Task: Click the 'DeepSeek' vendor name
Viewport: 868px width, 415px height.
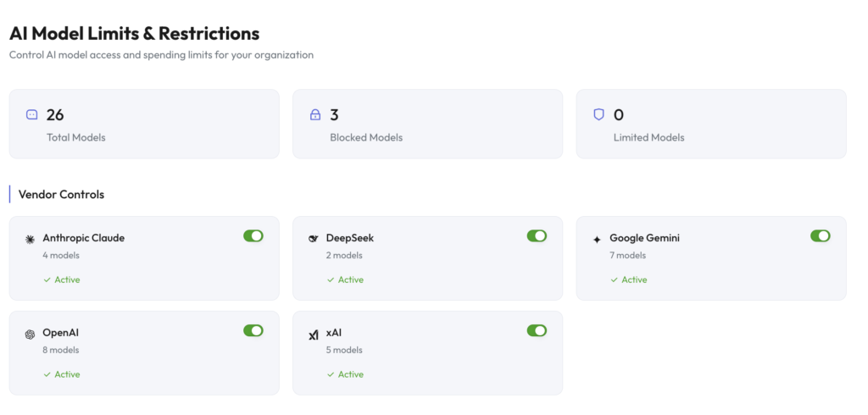Action: 350,239
